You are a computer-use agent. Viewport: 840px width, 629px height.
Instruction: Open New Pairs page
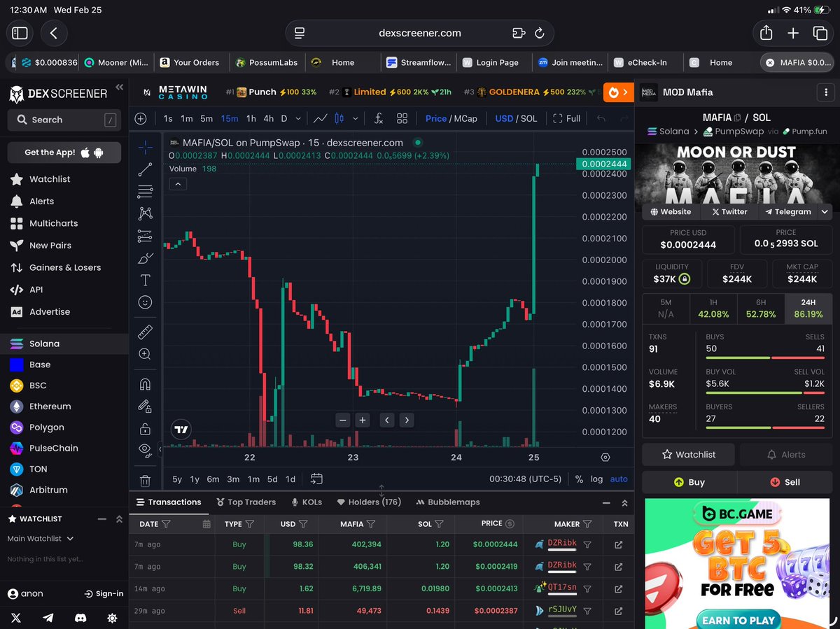(50, 246)
